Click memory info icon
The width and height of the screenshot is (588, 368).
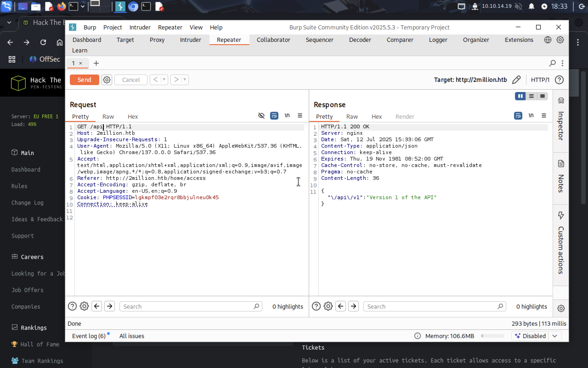(417, 336)
